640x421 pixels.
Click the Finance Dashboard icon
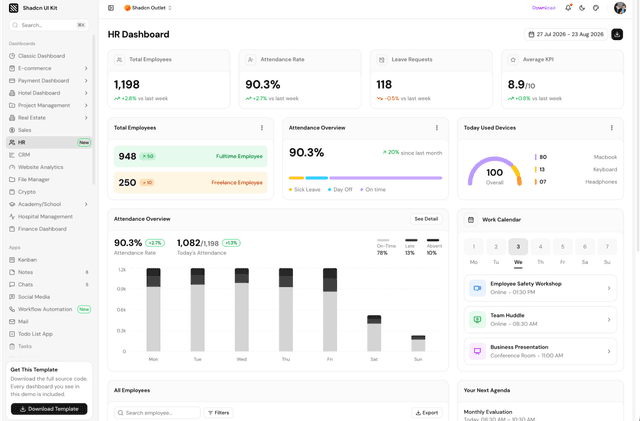pos(12,229)
